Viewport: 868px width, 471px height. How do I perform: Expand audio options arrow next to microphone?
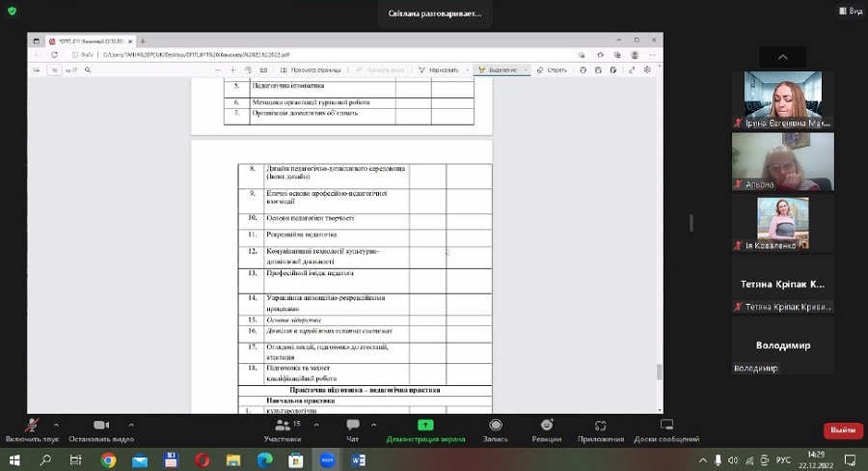56,424
